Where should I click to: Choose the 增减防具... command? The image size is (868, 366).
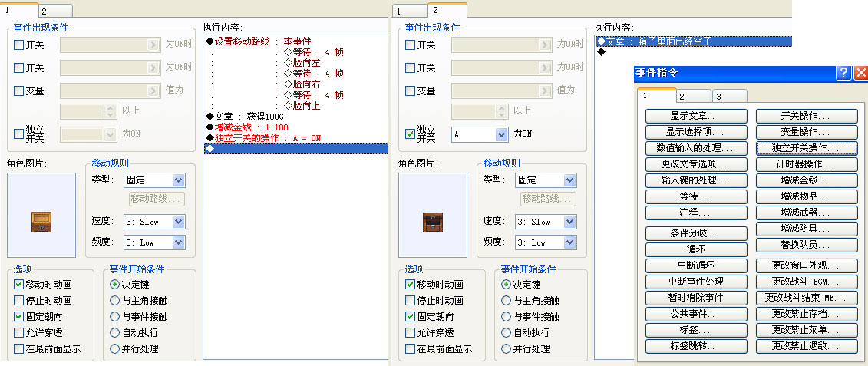click(807, 229)
